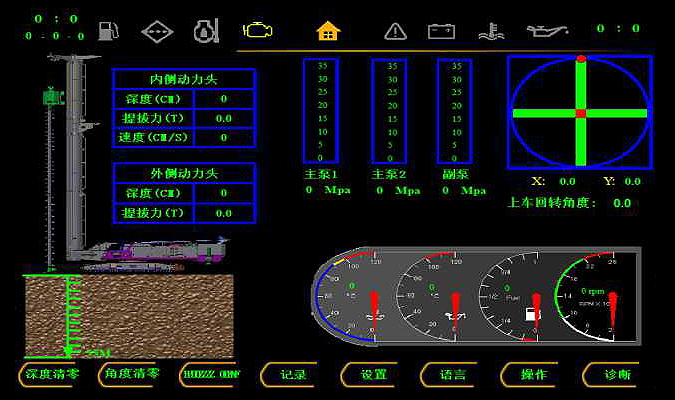Open the 操作 operation page
The width and height of the screenshot is (675, 400).
tap(533, 375)
